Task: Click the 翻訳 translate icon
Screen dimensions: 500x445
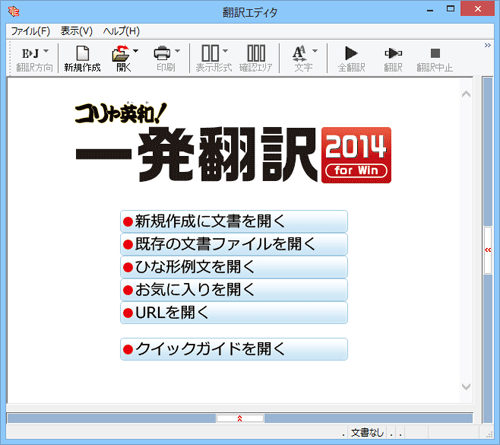Action: [393, 53]
